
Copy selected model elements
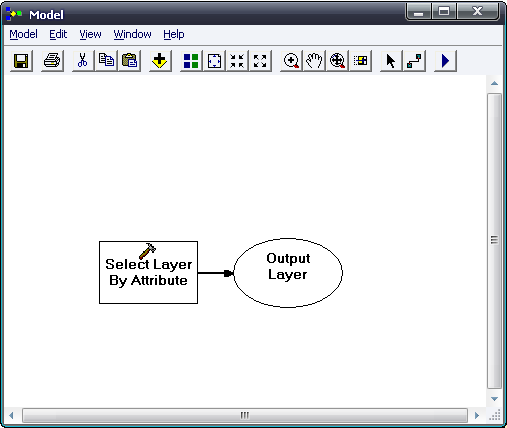(x=106, y=61)
